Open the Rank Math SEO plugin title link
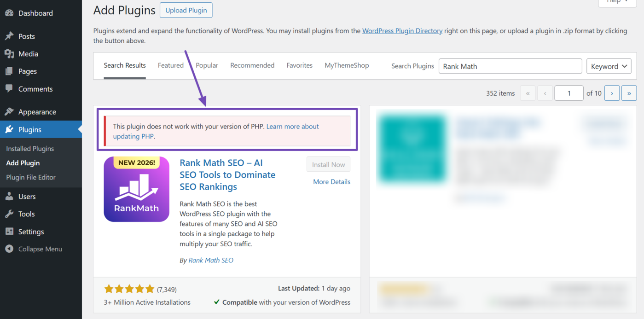The width and height of the screenshot is (644, 319). click(227, 175)
